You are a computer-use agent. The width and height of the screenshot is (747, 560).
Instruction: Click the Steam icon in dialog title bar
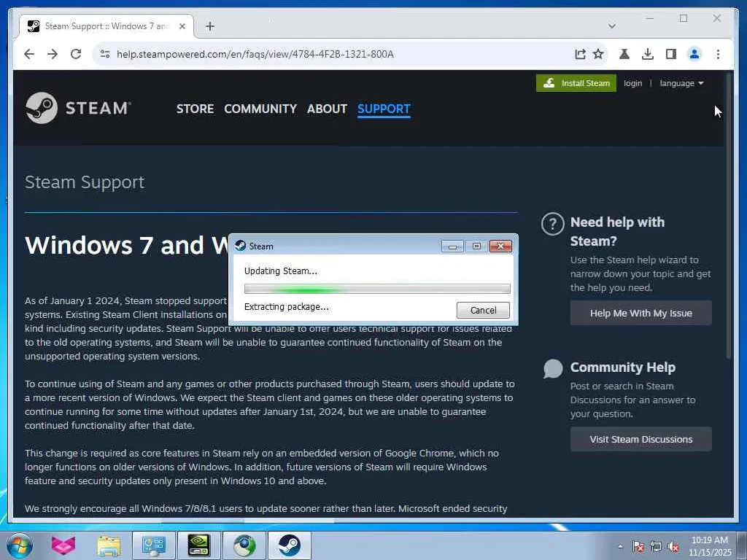pyautogui.click(x=241, y=246)
